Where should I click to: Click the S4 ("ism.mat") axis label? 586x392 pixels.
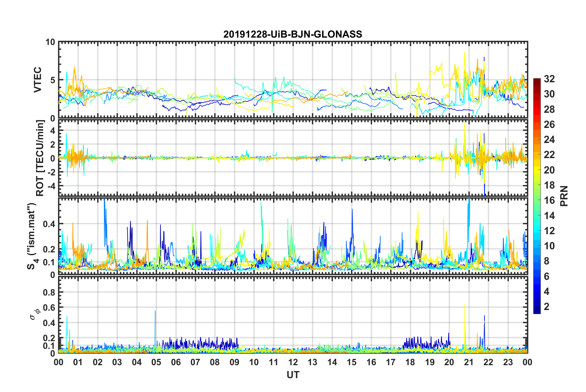tap(32, 236)
